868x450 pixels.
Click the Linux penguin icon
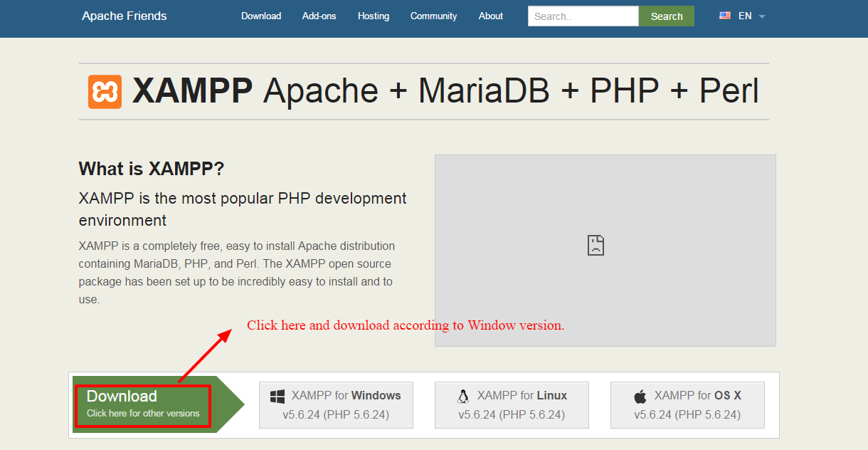tap(463, 396)
